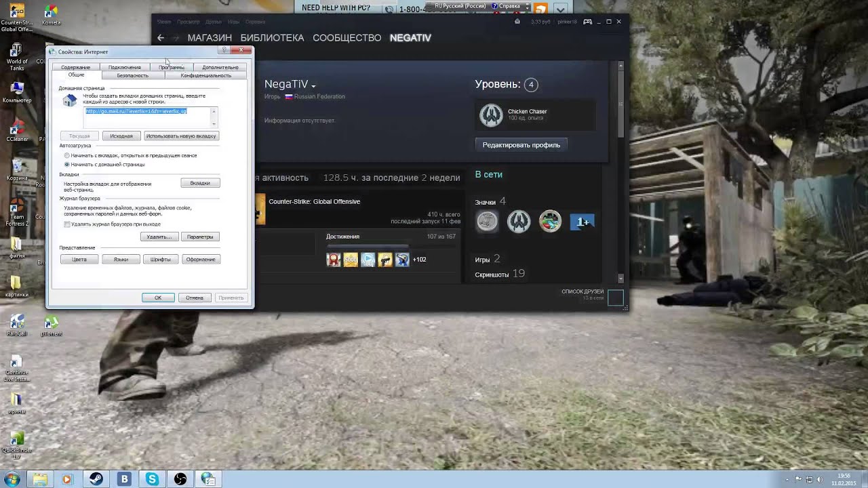Click the Chicken Chaser badge icon in Steam
This screenshot has height=488, width=868.
(x=491, y=115)
